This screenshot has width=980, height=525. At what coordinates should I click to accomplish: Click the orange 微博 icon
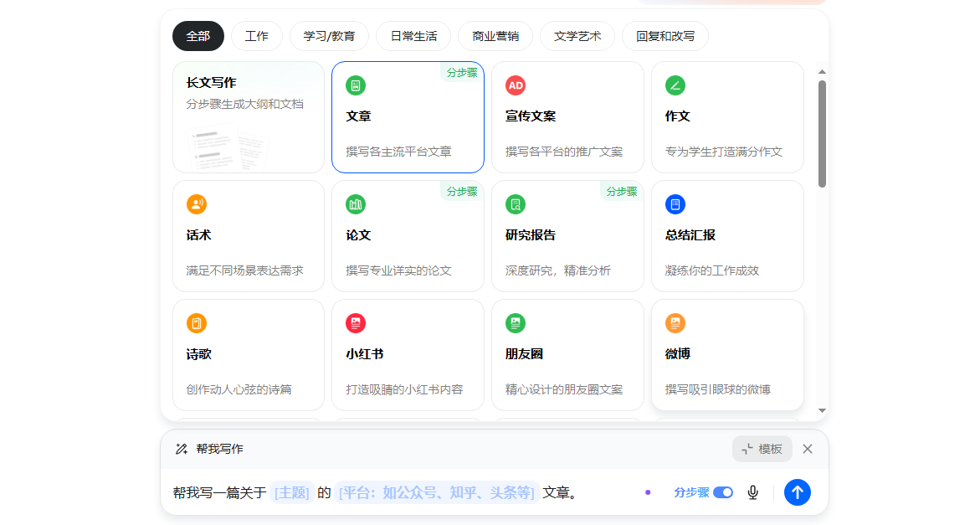675,323
